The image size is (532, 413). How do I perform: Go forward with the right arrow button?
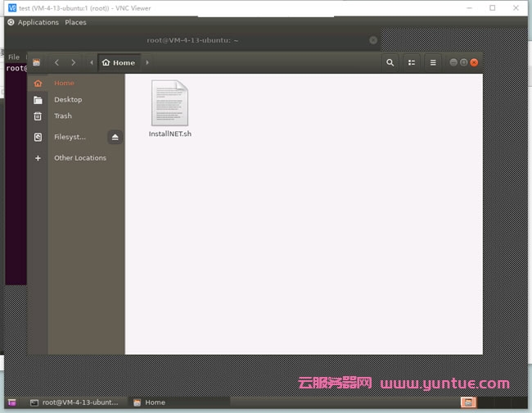74,62
